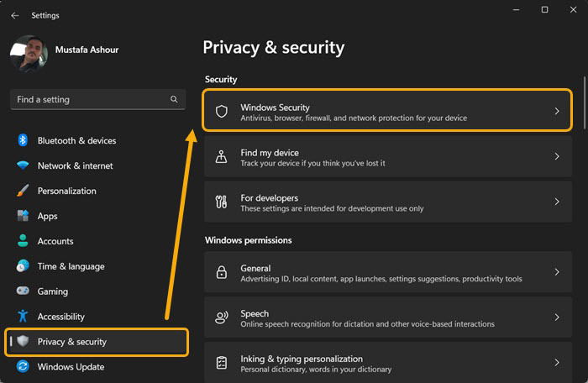Screen dimensions: 588x383
Task: Open the For developers chevron arrow
Action: pos(557,202)
